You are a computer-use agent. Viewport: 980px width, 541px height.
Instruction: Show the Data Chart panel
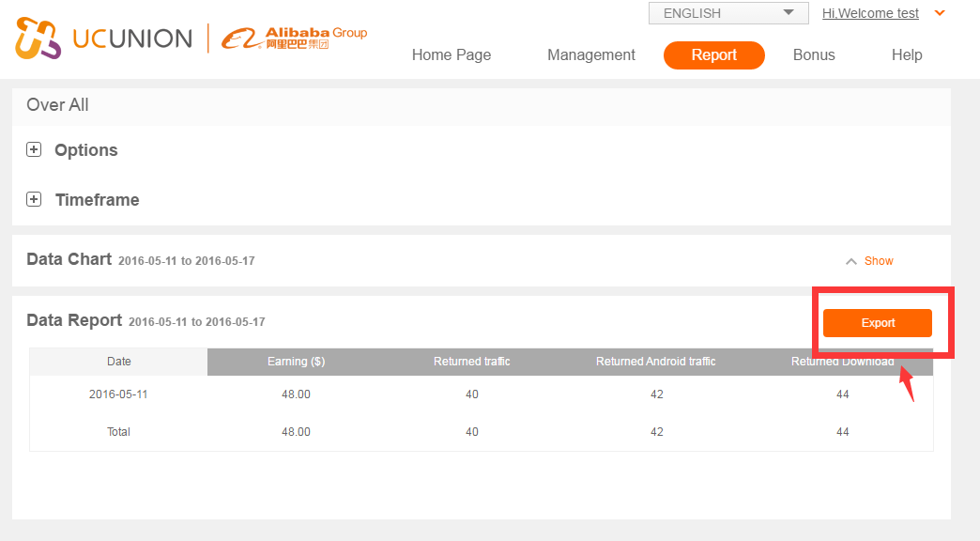pos(879,261)
